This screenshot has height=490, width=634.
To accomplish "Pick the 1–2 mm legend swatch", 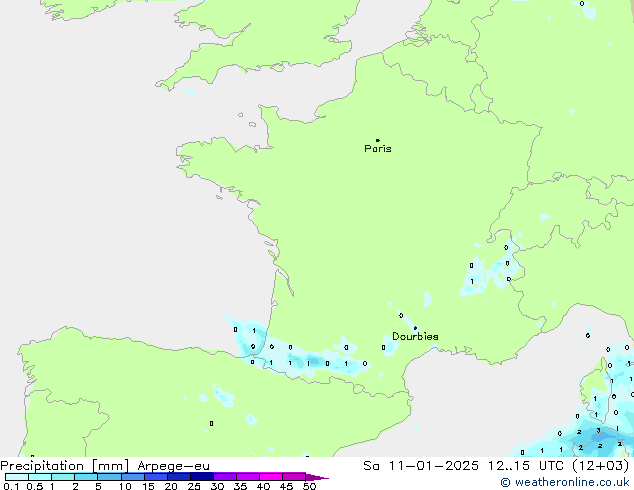I will (63, 477).
